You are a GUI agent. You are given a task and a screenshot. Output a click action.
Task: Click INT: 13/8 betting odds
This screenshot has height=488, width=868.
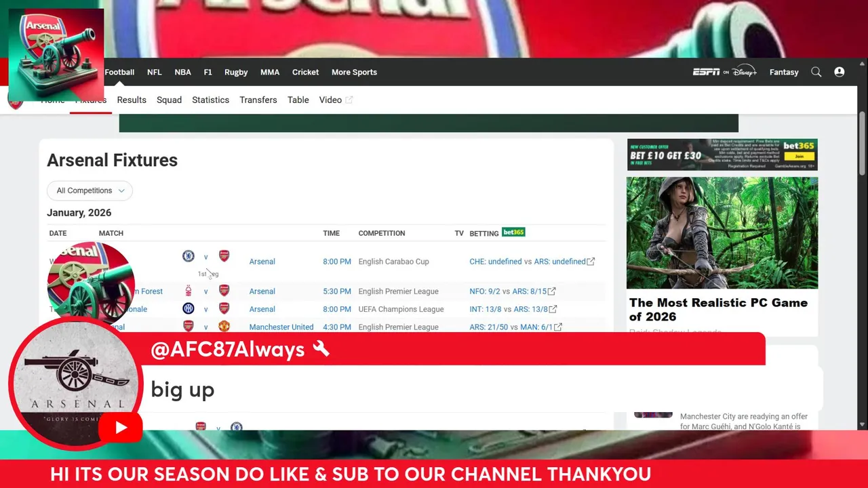(x=485, y=309)
